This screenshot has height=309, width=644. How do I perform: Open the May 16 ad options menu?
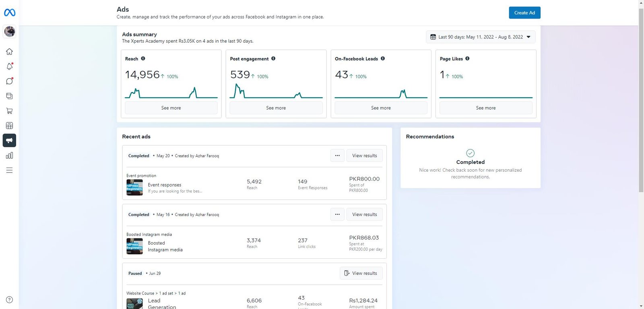(x=337, y=214)
